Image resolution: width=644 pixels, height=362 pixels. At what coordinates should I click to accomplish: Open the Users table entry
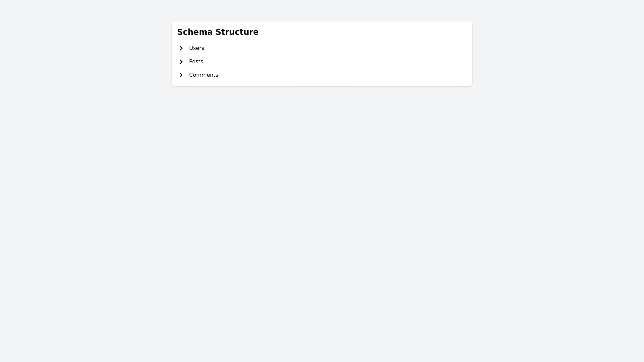click(197, 48)
